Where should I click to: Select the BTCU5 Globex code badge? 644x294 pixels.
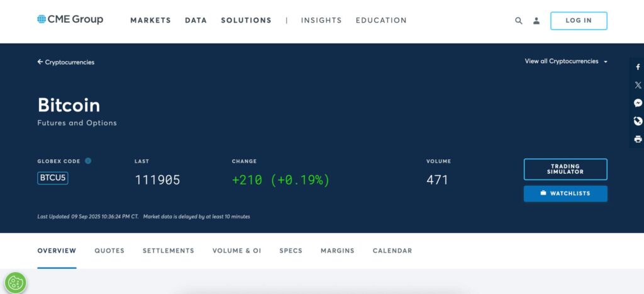53,178
